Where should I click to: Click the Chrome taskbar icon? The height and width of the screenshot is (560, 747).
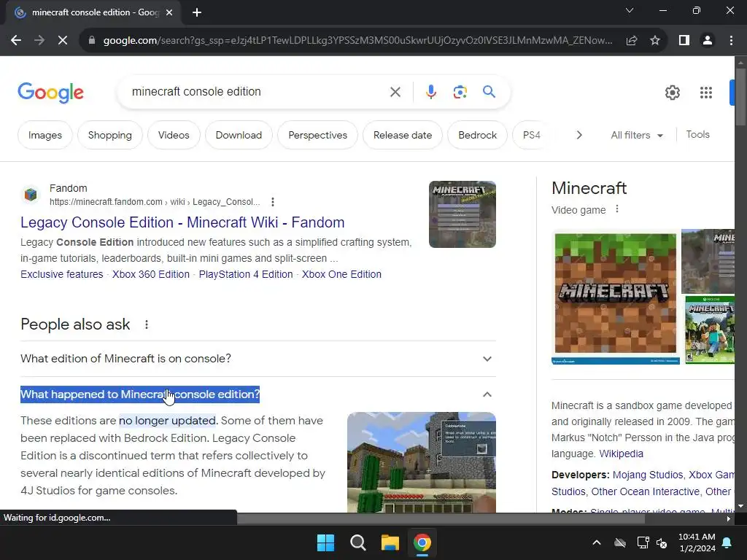(422, 542)
